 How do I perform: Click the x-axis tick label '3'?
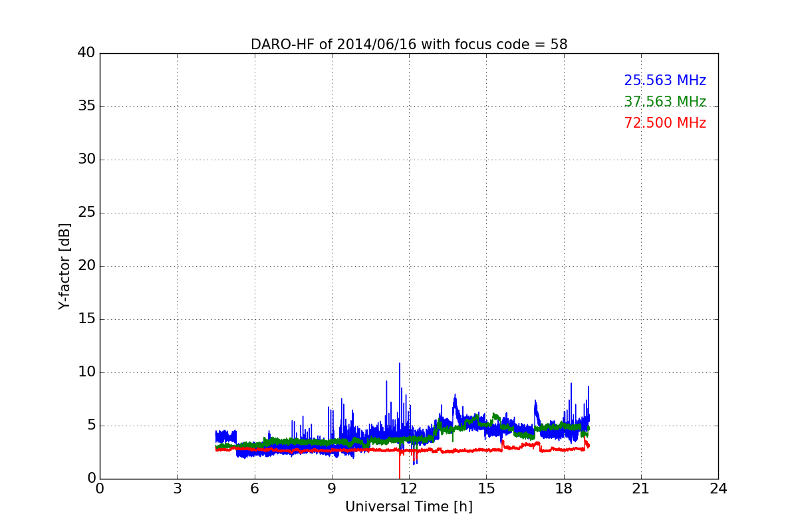(x=177, y=489)
